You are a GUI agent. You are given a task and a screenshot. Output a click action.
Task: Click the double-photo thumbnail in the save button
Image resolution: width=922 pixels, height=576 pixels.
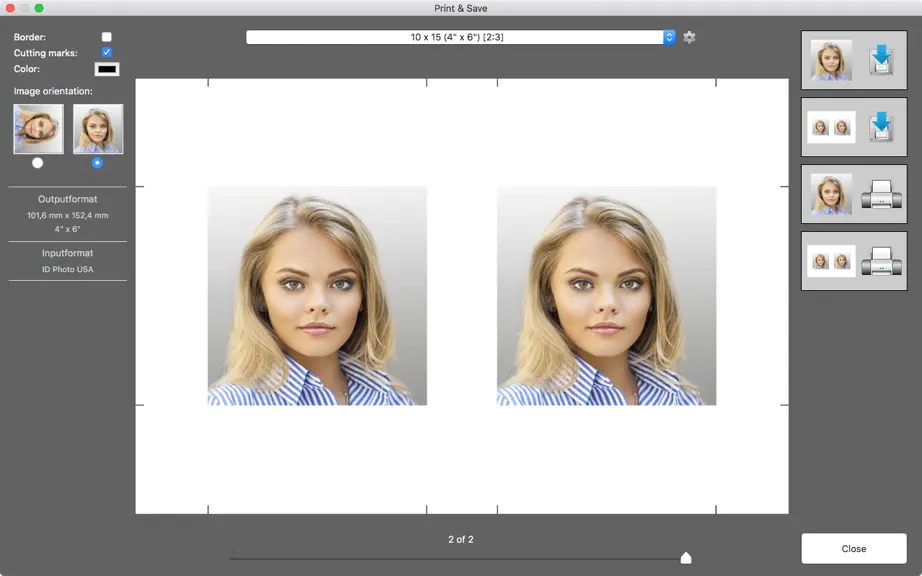pyautogui.click(x=831, y=127)
